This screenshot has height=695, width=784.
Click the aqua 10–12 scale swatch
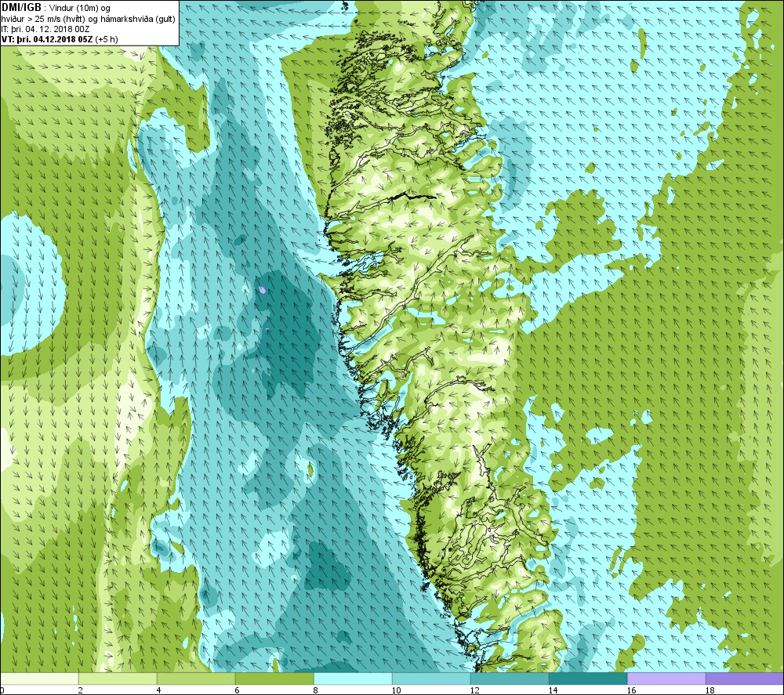pyautogui.click(x=431, y=679)
